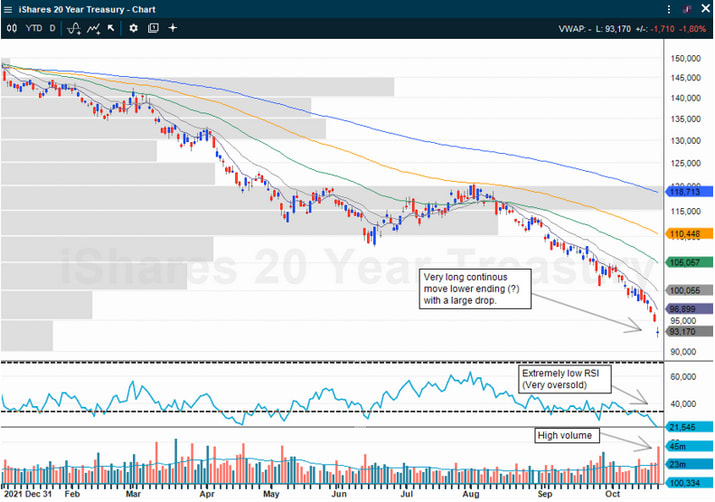Viewport: 715px width, 502px height.
Task: Click the Aug label on time axis
Action: (471, 494)
